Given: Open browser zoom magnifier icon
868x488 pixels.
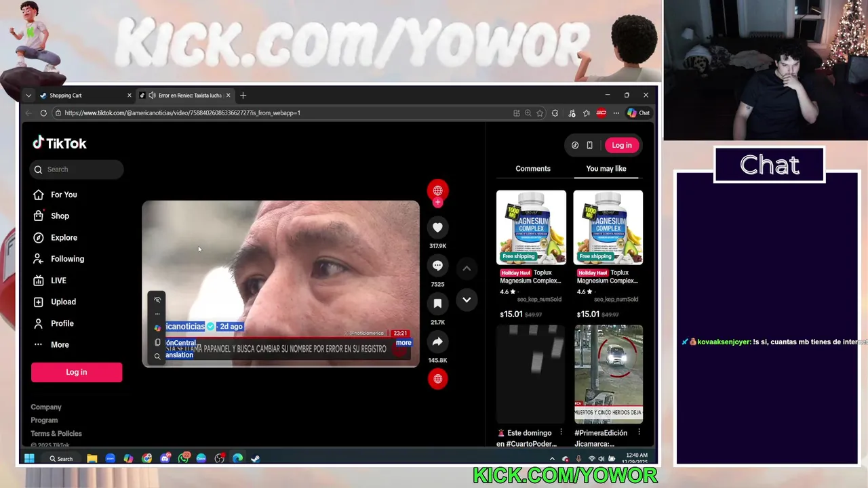Looking at the screenshot, I should (528, 113).
